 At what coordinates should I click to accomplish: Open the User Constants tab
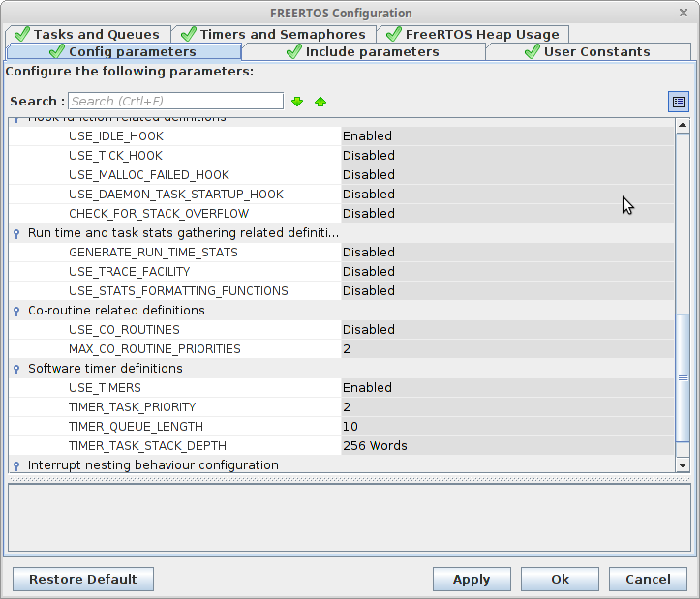point(588,52)
